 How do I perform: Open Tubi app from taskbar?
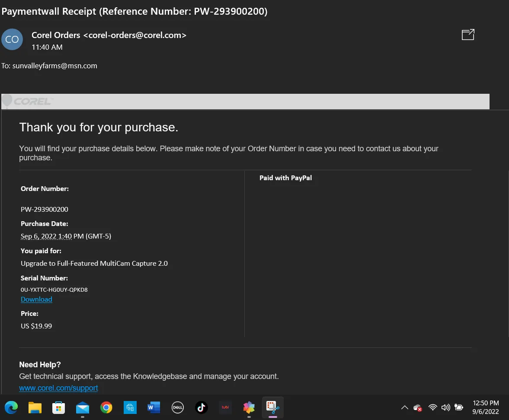[225, 407]
